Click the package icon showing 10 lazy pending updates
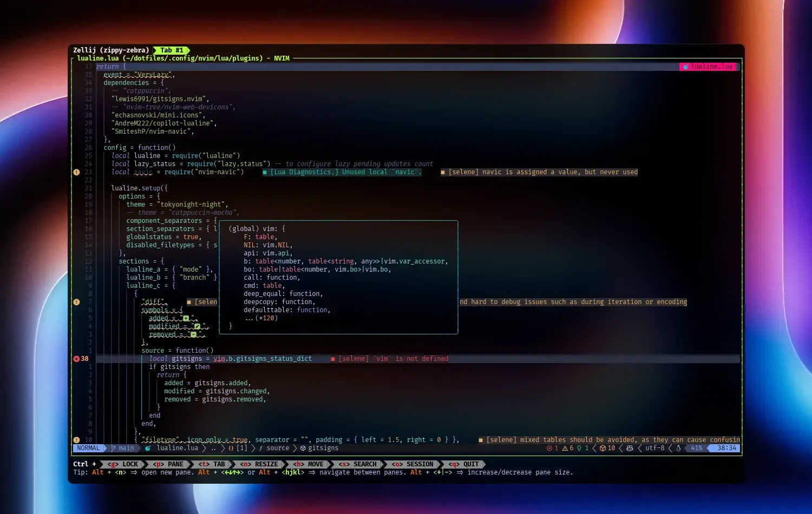Viewport: 812px width, 514px height. (x=603, y=448)
